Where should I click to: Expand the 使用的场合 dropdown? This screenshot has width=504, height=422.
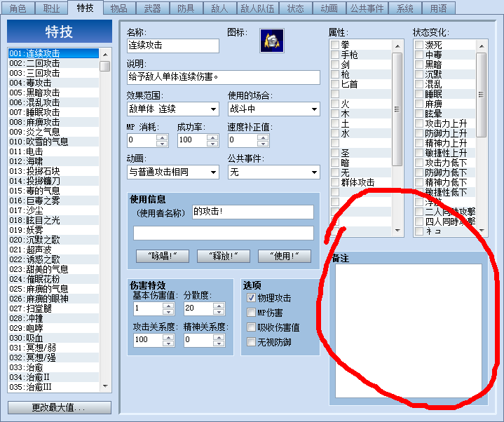[x=314, y=109]
